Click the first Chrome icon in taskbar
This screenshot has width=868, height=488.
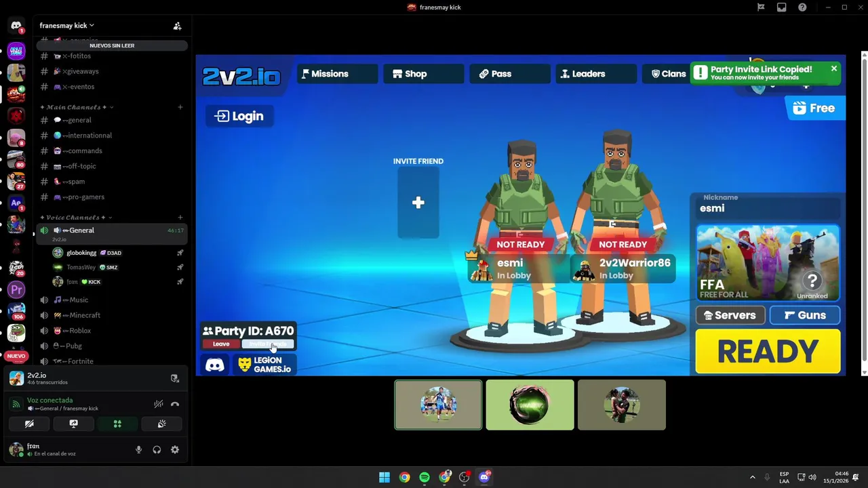click(404, 477)
